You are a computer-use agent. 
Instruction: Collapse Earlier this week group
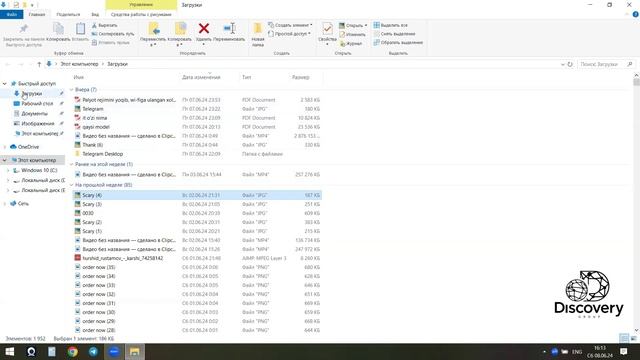click(71, 164)
